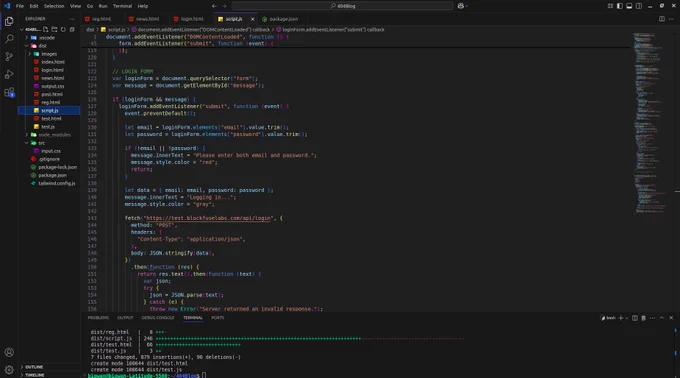Screen dimensions: 680x378
Task: Open the Extensions view
Action: pos(9,92)
